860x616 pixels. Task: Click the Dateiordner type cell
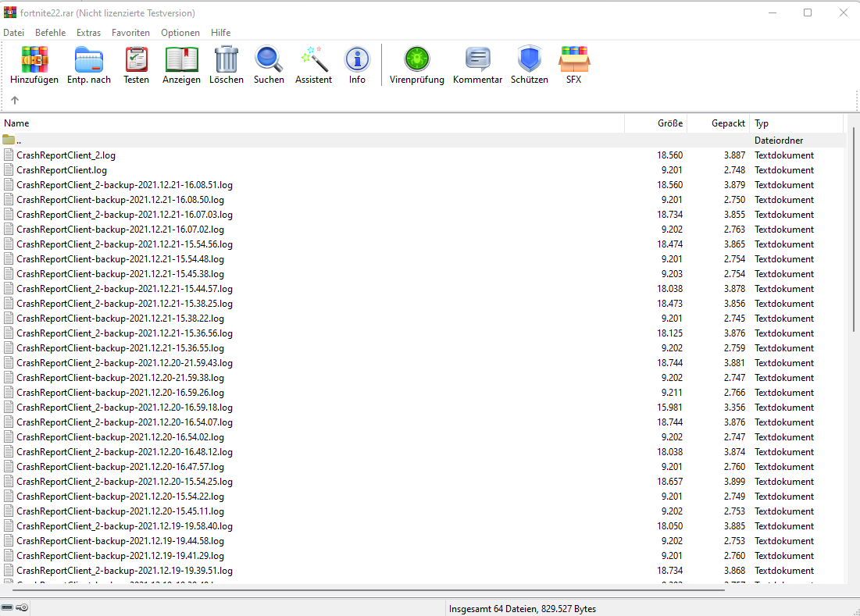pyautogui.click(x=778, y=140)
